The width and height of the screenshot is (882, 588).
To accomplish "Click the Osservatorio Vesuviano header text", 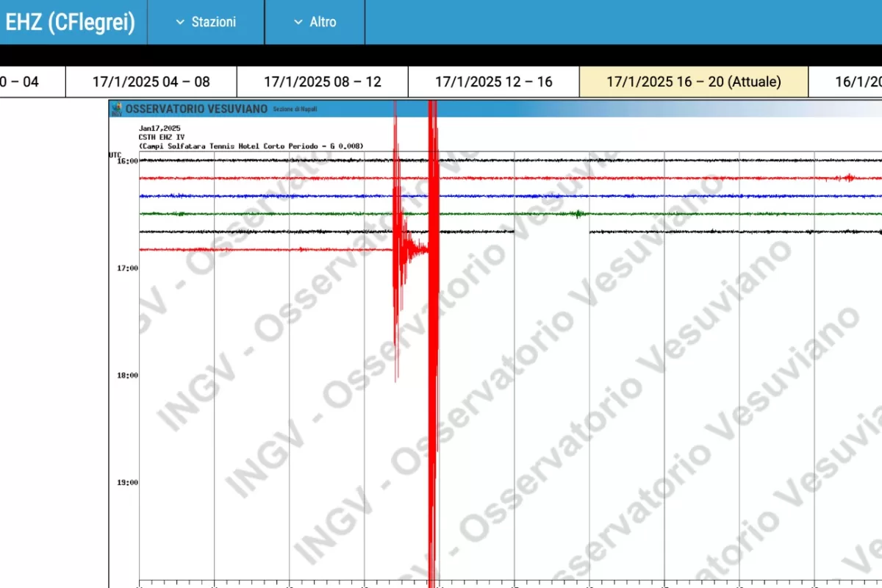I will [x=197, y=109].
